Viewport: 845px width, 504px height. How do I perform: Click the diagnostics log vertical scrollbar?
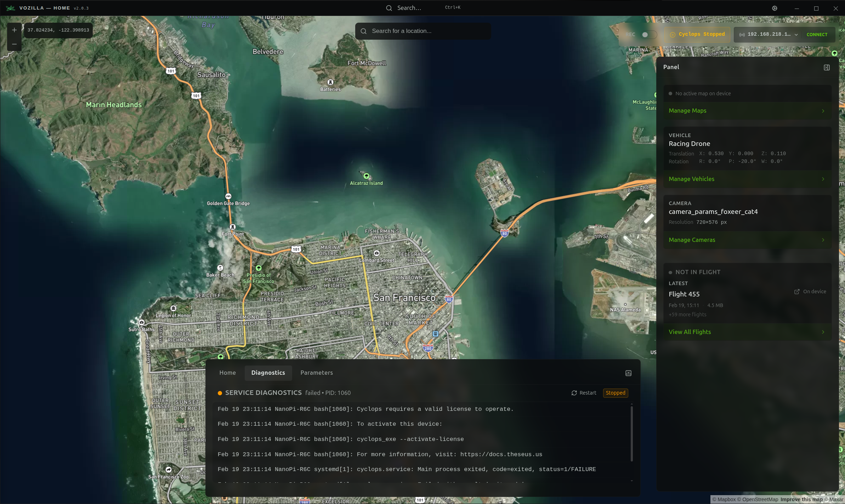pyautogui.click(x=631, y=434)
